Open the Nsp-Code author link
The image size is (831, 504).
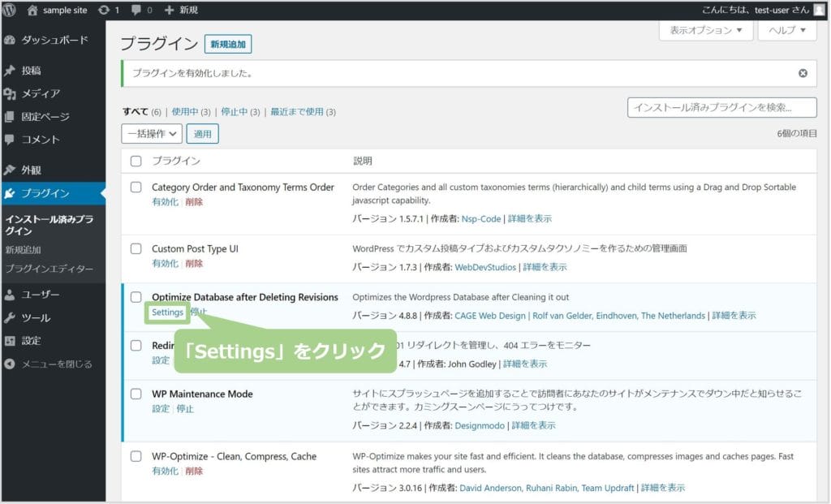point(480,219)
